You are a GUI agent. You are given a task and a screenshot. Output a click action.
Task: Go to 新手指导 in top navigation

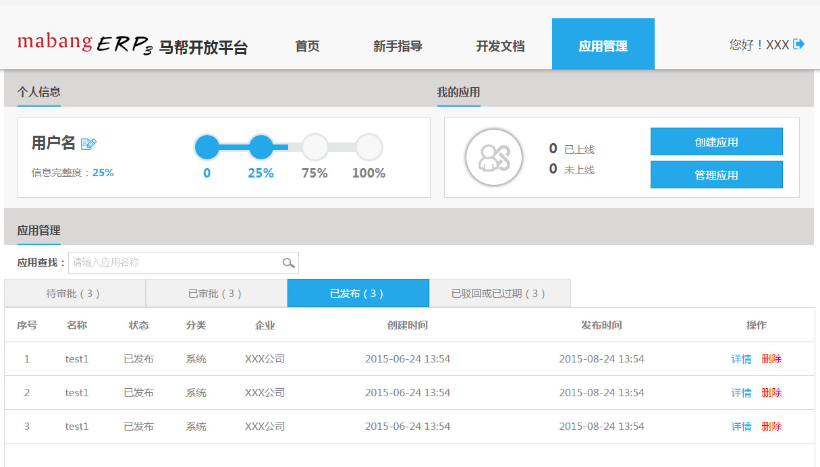coord(397,46)
